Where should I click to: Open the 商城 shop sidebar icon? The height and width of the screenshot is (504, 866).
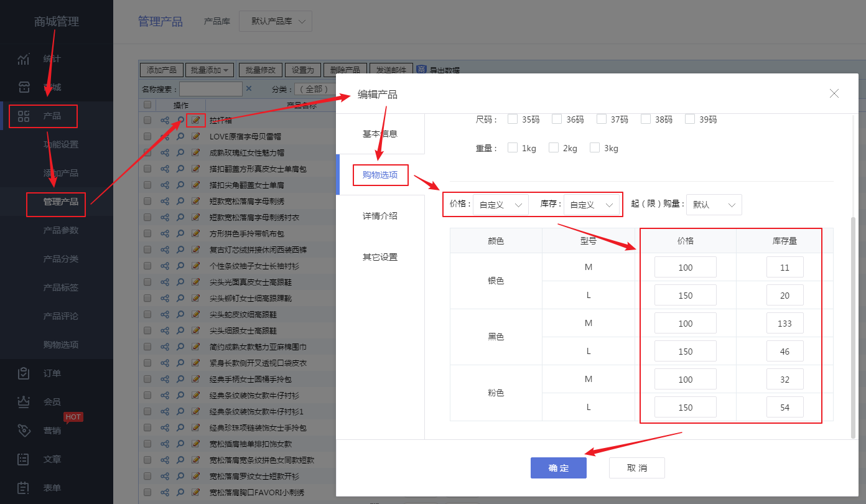[x=24, y=87]
